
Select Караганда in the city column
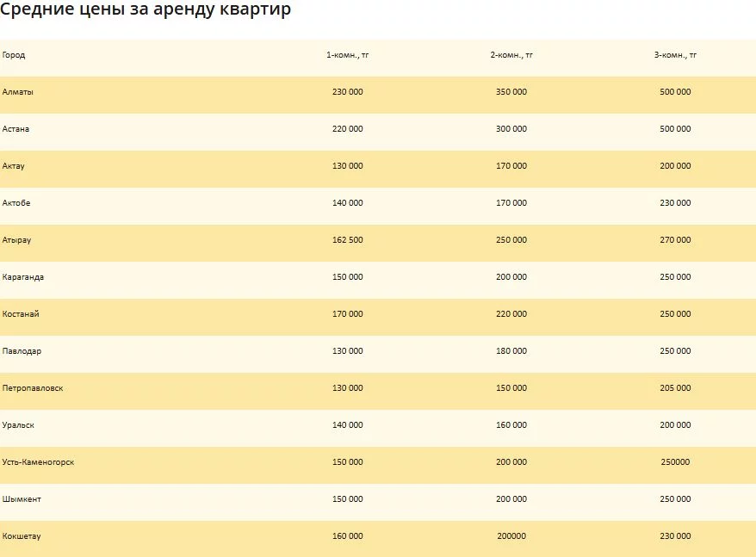point(23,277)
